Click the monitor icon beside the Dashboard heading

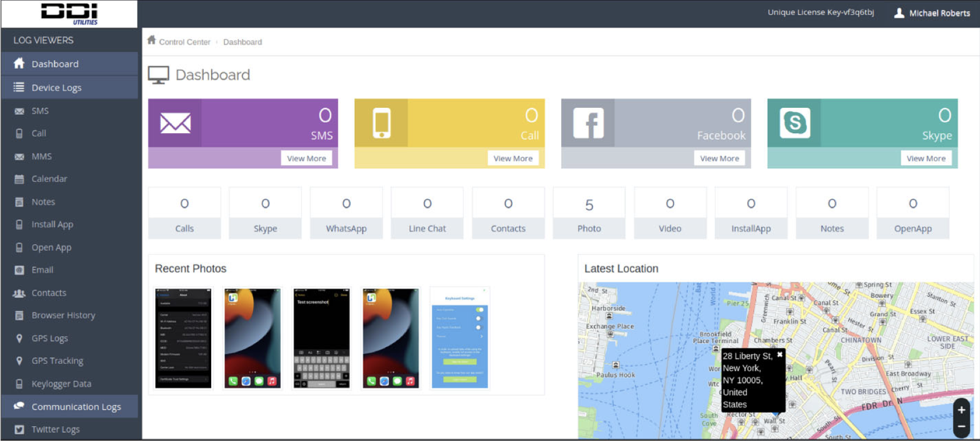point(158,75)
